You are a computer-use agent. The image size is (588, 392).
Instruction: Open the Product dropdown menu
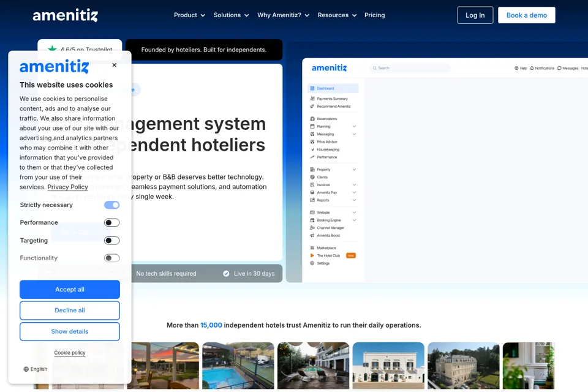pos(189,15)
